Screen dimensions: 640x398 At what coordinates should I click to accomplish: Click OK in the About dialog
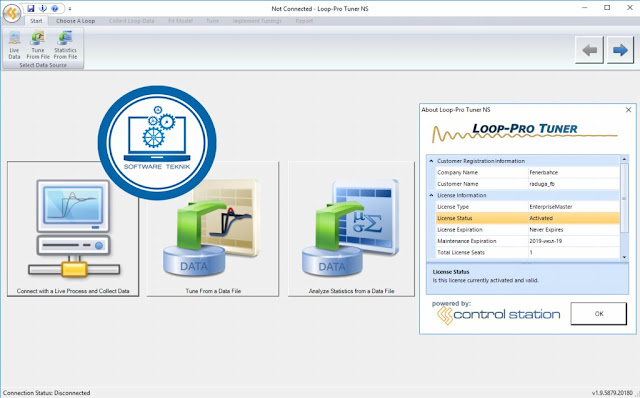(x=599, y=314)
